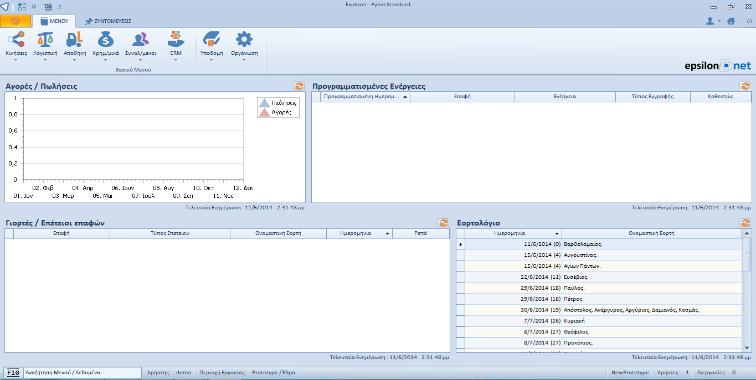756x380 pixels.
Task: Click the home icon at top right
Action: [x=731, y=21]
